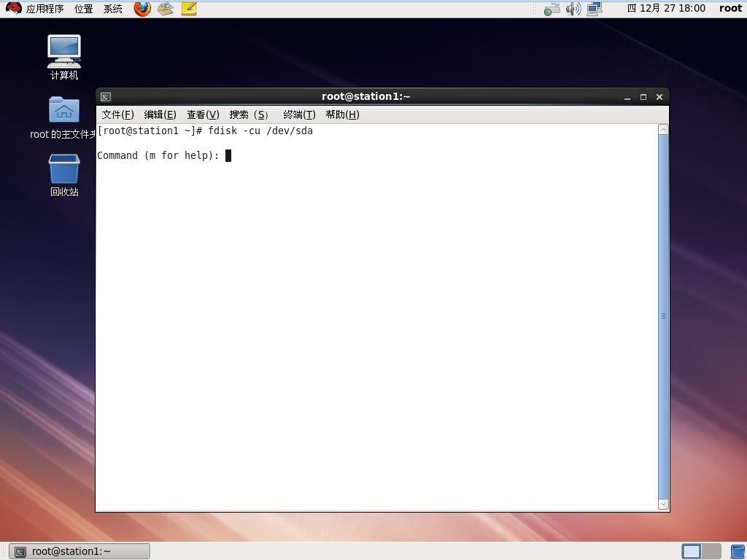The image size is (747, 560).
Task: Open the yellow sticky notes launcher icon
Action: pyautogui.click(x=189, y=9)
